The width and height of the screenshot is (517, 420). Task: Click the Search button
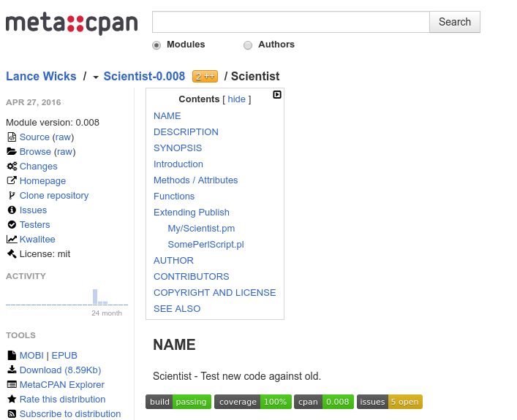tap(455, 22)
